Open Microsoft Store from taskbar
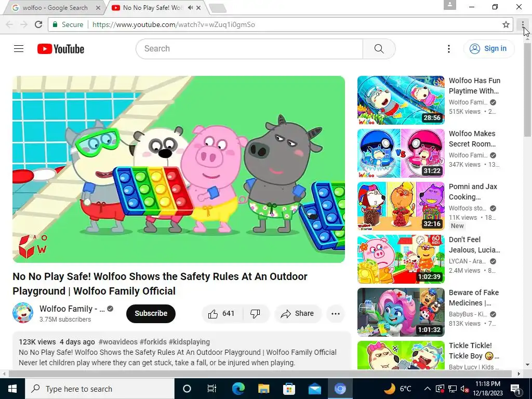Viewport: 532px width, 399px height. coord(289,389)
